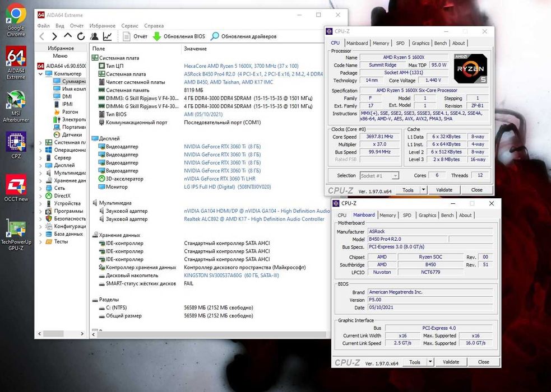Viewport: 551px width, 392px height.
Task: Click Обновления BIOS download button
Action: pos(179,36)
